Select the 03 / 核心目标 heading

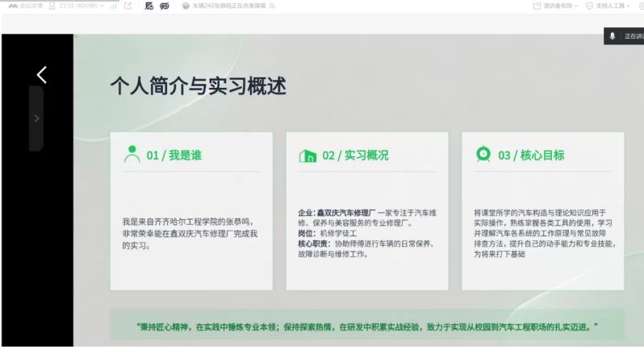coord(531,156)
